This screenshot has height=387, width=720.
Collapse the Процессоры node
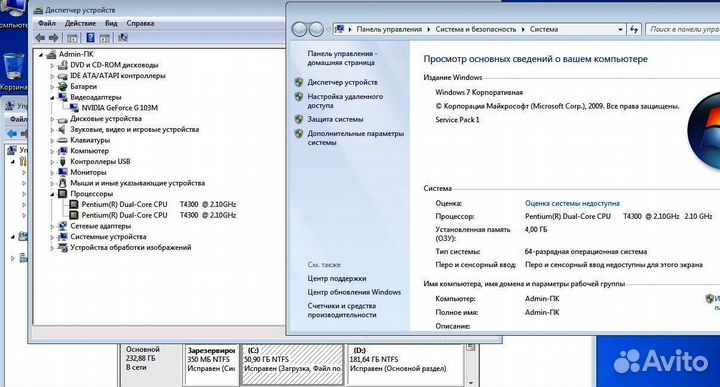click(52, 194)
